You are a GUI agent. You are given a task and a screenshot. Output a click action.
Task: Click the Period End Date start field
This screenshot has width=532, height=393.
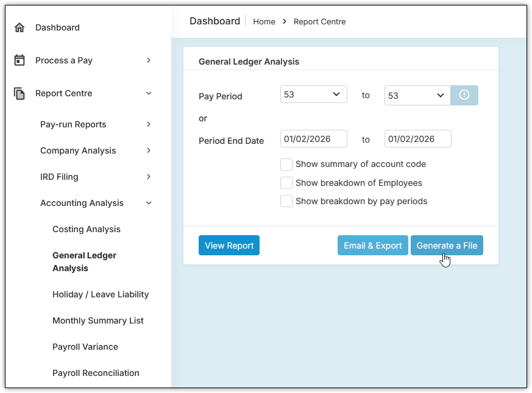coord(313,139)
